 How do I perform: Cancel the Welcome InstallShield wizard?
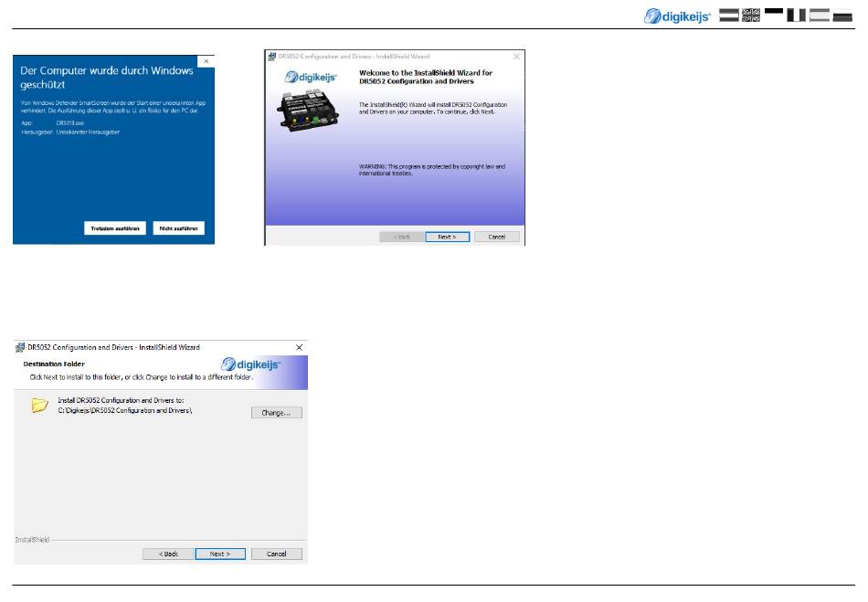click(x=497, y=237)
